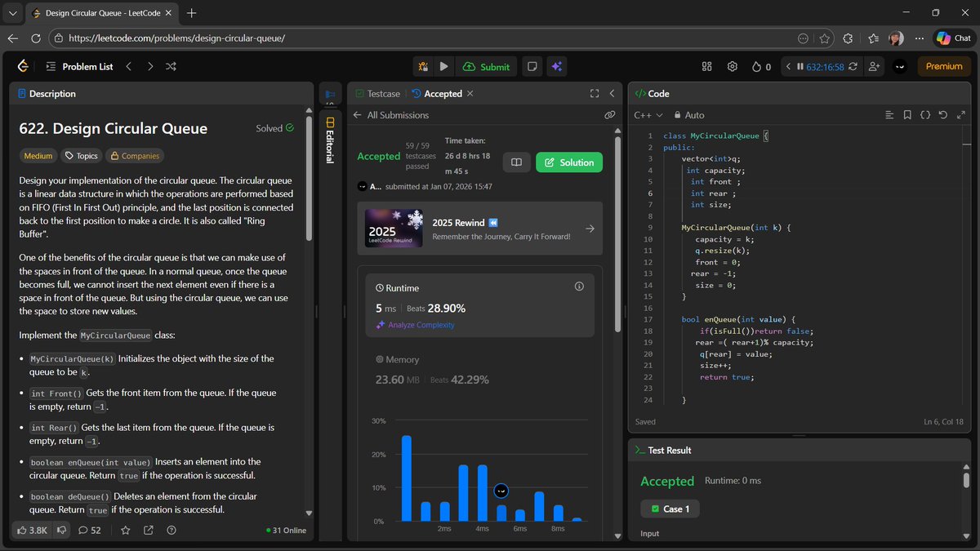Reset code with the undo arrow icon
Screen dimensions: 980x551
coord(942,115)
